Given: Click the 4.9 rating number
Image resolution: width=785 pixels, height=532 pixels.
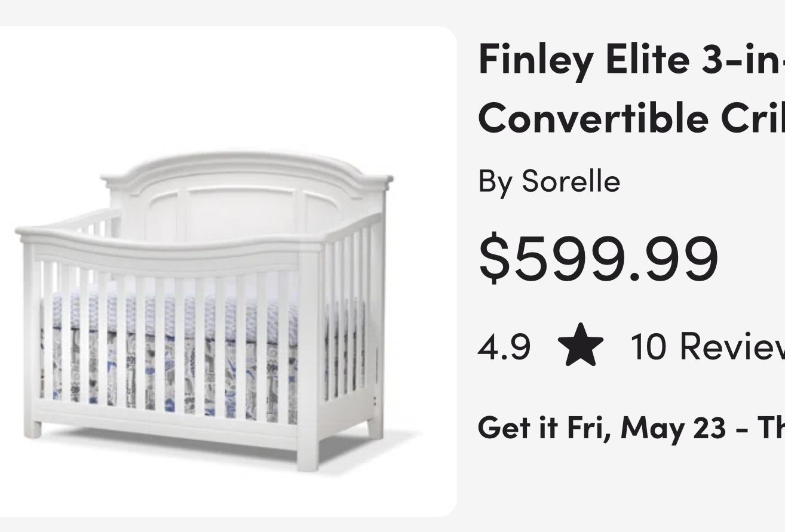Looking at the screenshot, I should 504,347.
